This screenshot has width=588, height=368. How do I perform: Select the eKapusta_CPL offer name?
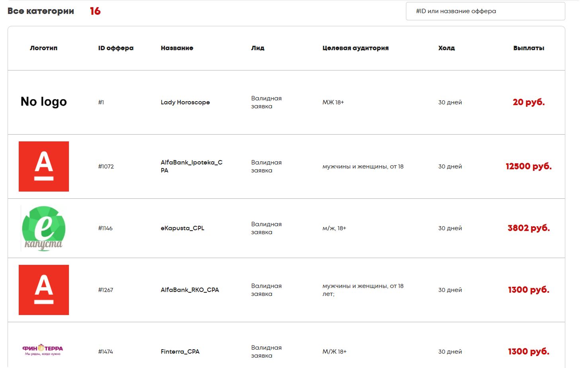182,228
